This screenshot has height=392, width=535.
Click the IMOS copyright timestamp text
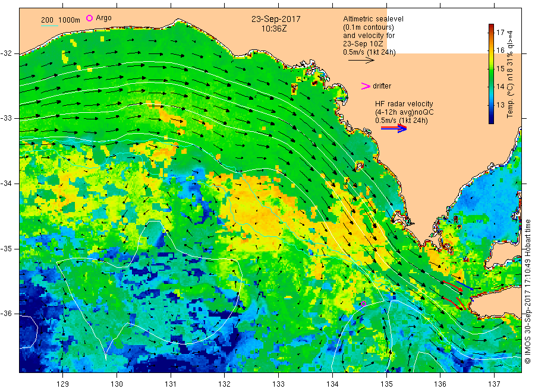528,292
